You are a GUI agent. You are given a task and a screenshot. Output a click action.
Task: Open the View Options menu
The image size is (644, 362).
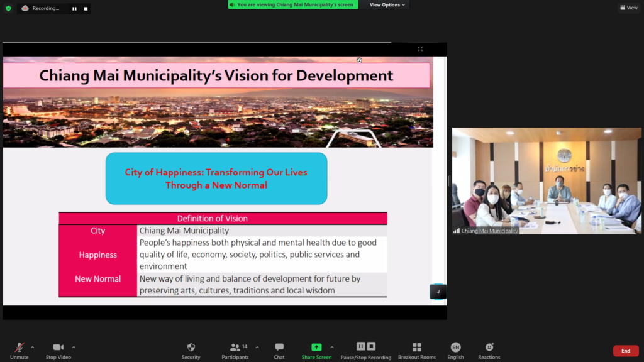coord(387,5)
